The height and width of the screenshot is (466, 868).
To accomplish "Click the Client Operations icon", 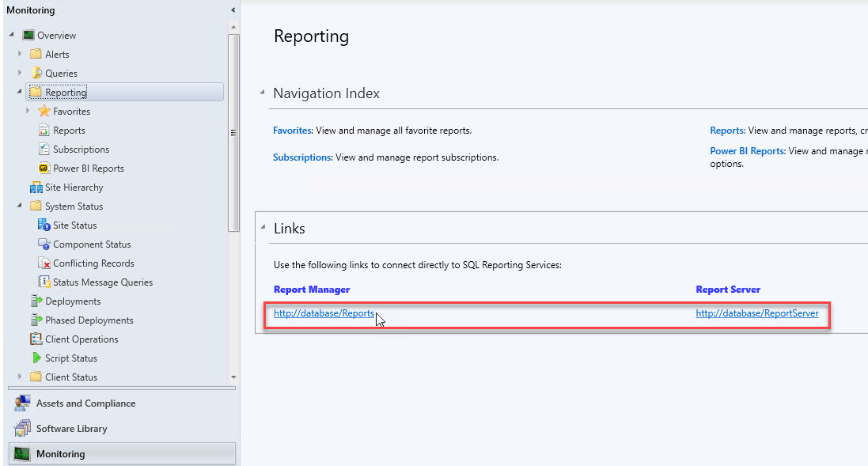I will tap(36, 339).
